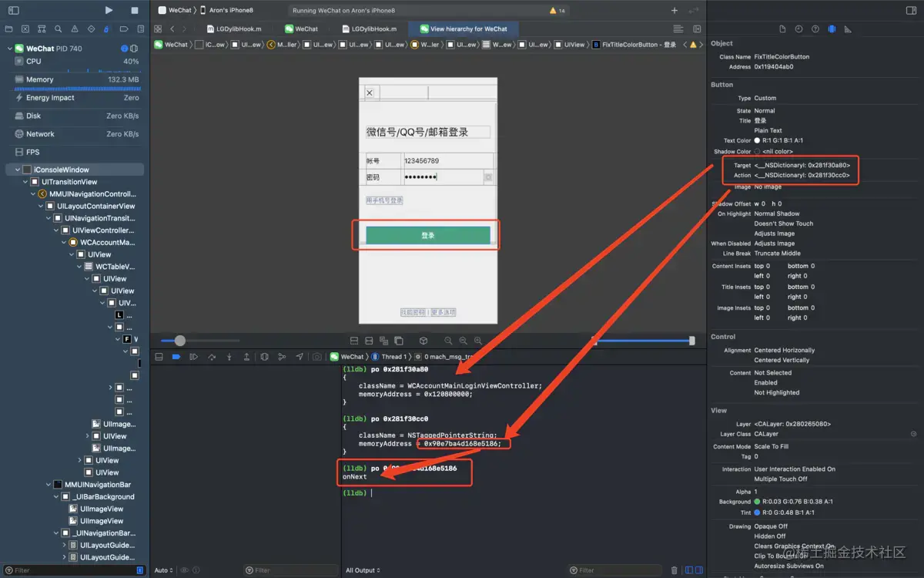Collapse the iConsoleWindow tree node
Screen dimensions: 924x578
(x=17, y=170)
